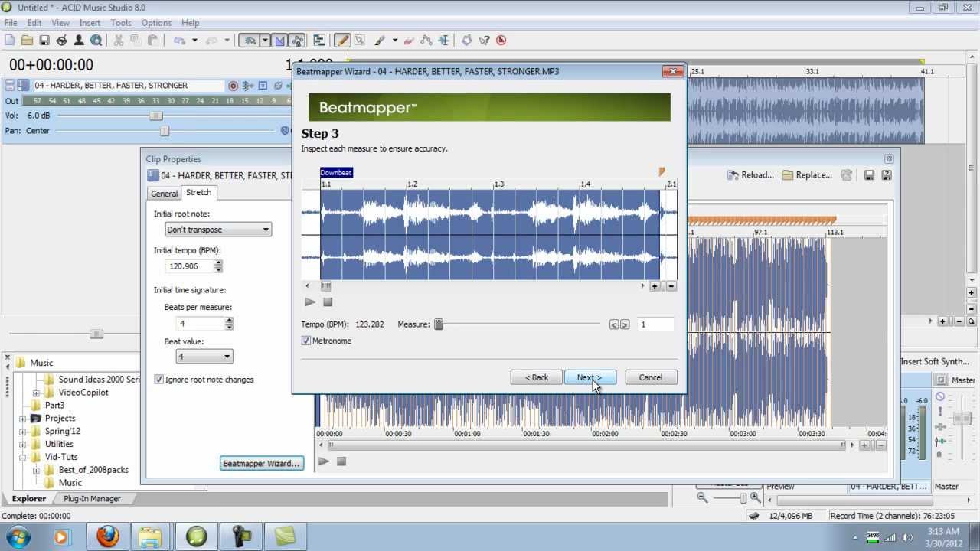Click the track Pan slider handle
Image resolution: width=980 pixels, height=551 pixels.
(165, 131)
